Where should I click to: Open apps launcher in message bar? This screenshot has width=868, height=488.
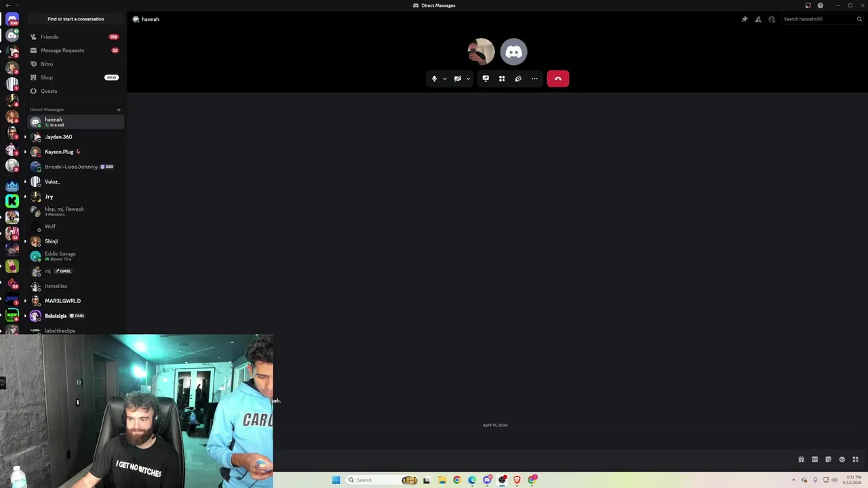(855, 460)
